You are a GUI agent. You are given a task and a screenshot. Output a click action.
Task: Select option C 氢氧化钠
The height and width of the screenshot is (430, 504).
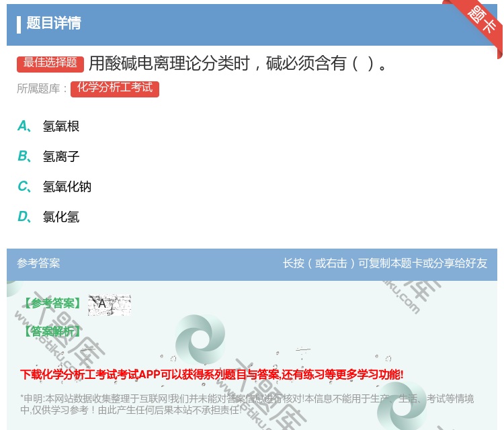coord(67,186)
